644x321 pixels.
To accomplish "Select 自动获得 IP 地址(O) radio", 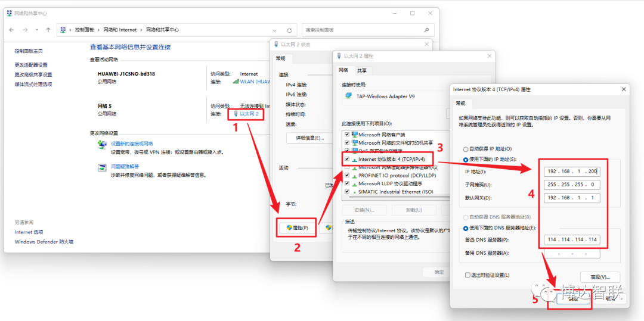I will pos(465,149).
